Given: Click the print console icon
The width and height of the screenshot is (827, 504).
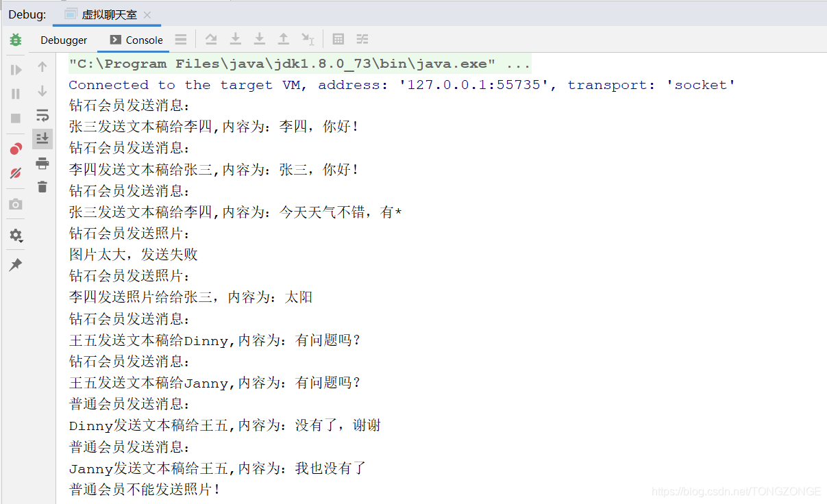Looking at the screenshot, I should point(42,163).
